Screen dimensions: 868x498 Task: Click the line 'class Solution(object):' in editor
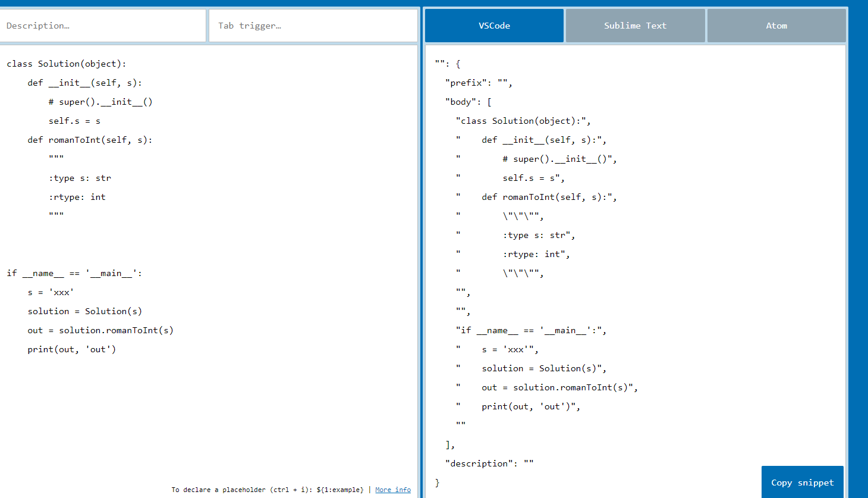[x=67, y=64]
